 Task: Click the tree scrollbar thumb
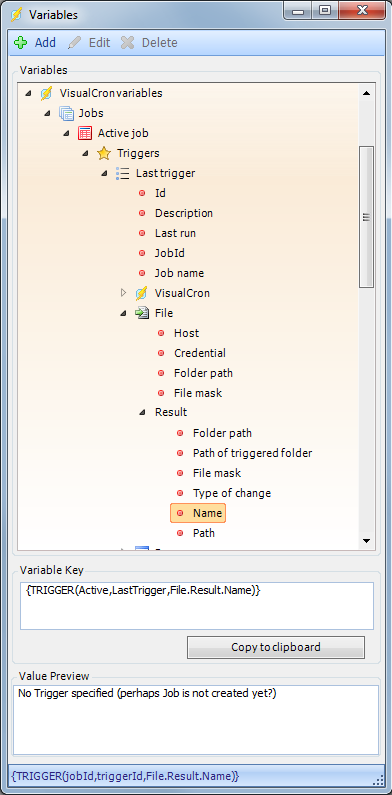[366, 217]
